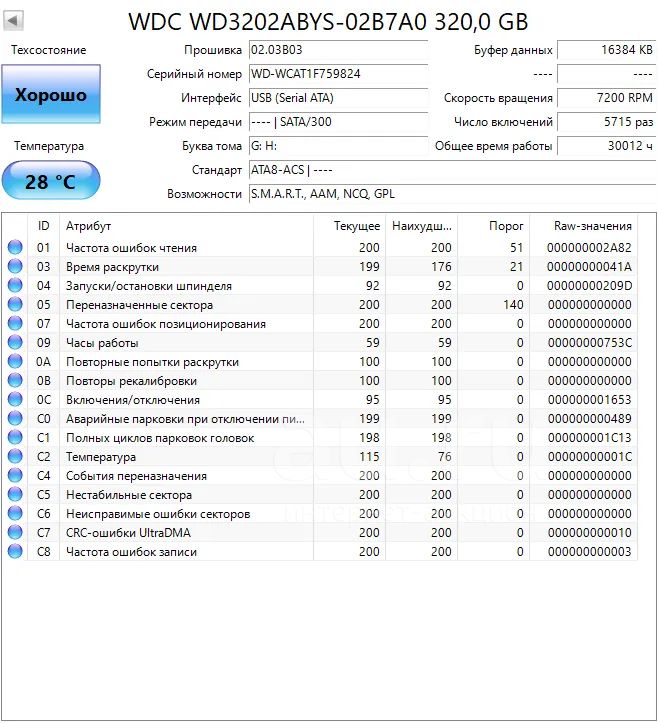This screenshot has width=658, height=723.
Task: Open temperature settings via 28 °C button
Action: click(x=51, y=180)
